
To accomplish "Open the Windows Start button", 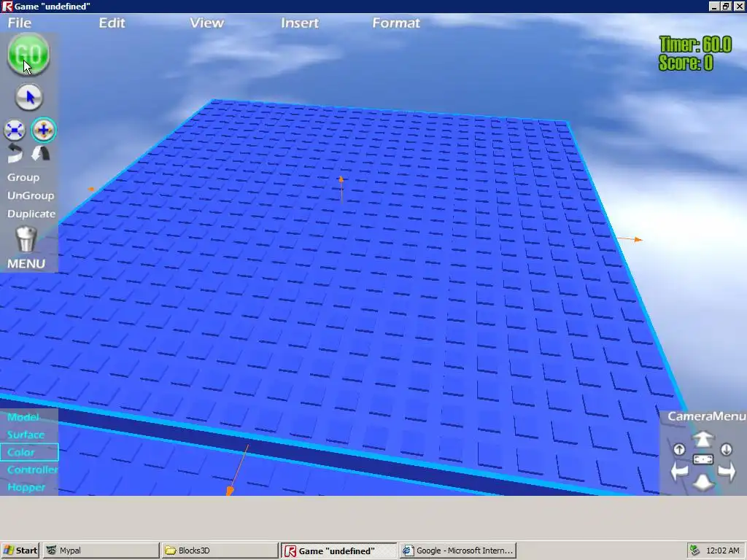I will tap(20, 551).
